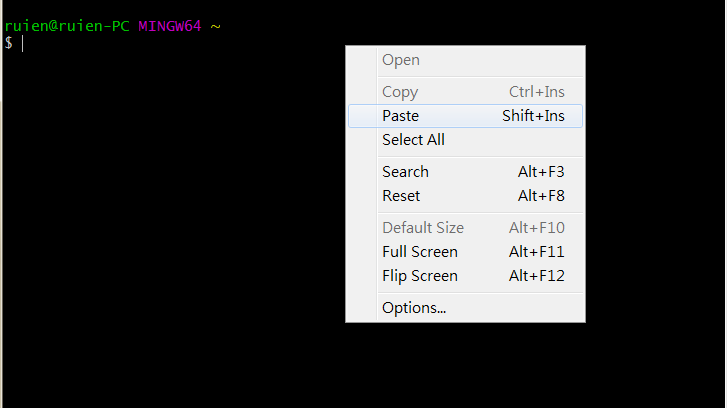Click the green ruien@ruien-PC prompt text

67,26
